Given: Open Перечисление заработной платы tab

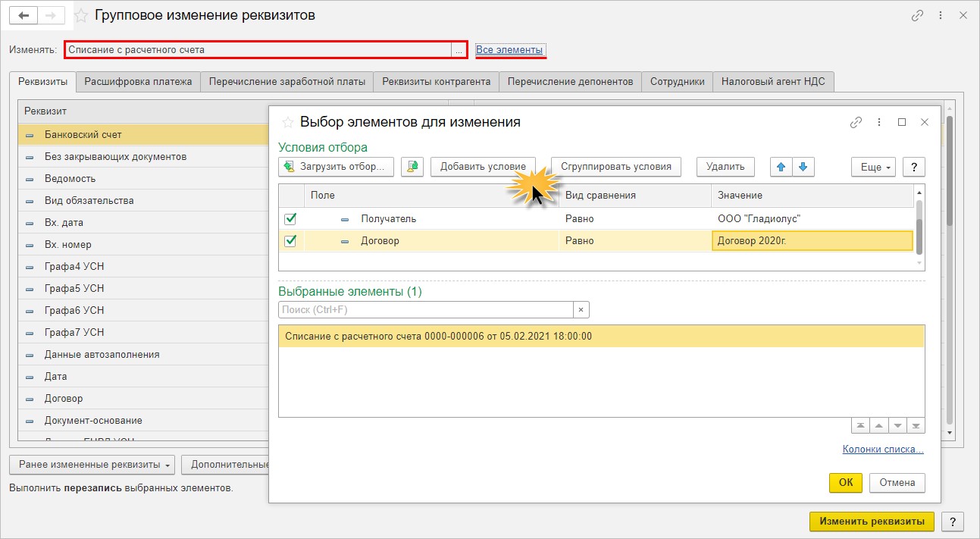Looking at the screenshot, I should [x=287, y=81].
